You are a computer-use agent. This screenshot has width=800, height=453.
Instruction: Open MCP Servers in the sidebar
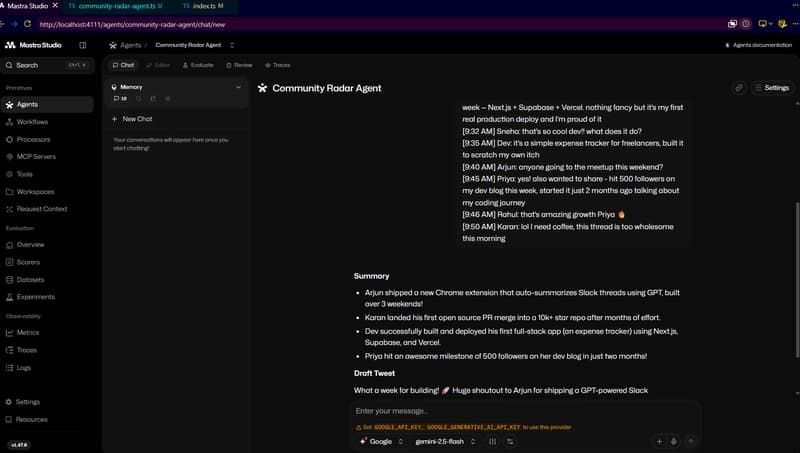click(x=47, y=157)
